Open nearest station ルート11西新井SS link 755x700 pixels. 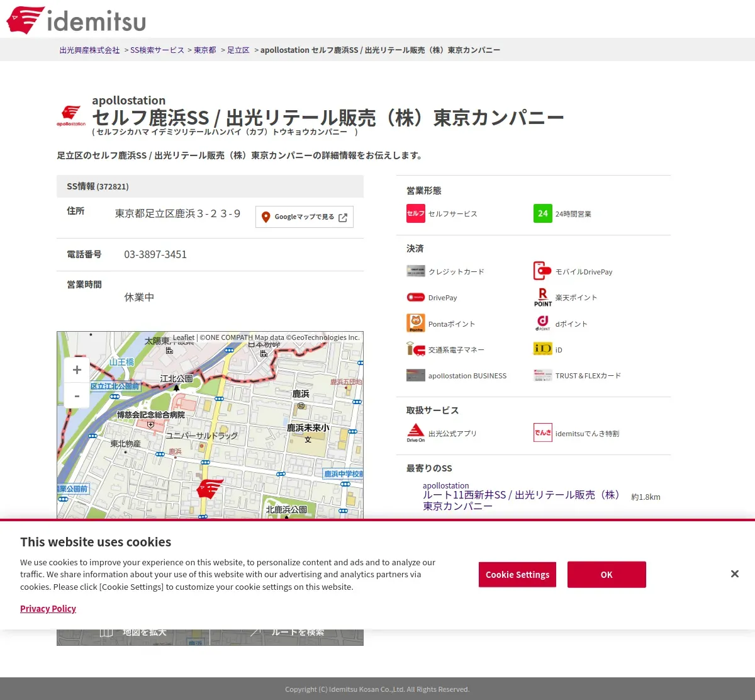(x=522, y=500)
